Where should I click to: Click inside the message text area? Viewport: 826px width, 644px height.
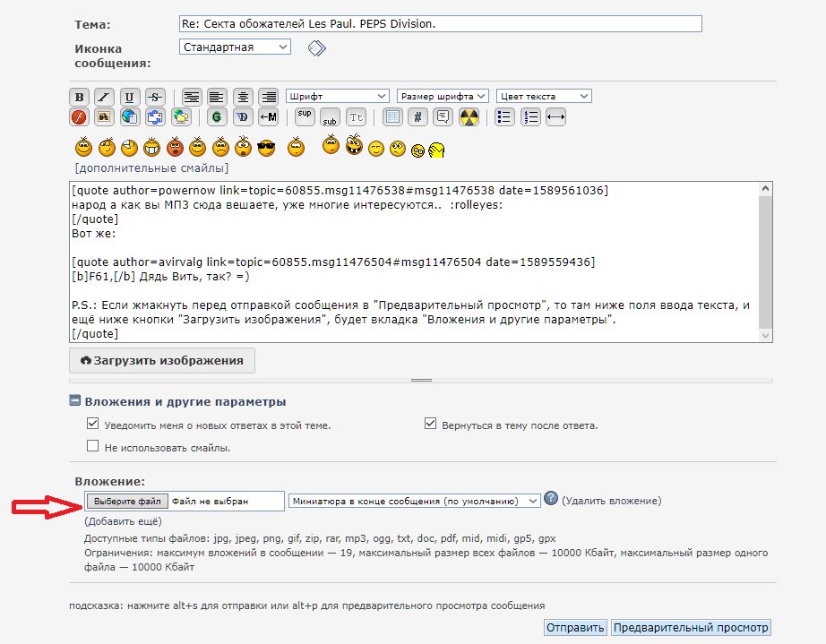[414, 262]
